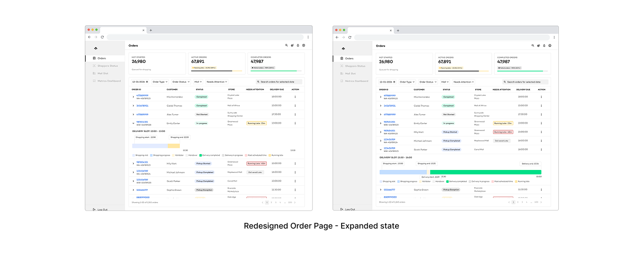Click the notification bell in right mockup header

point(544,45)
